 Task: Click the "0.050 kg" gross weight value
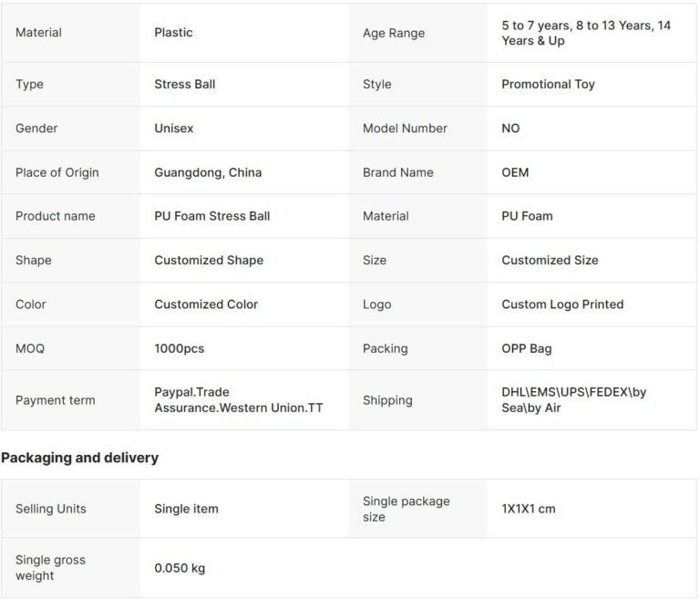(x=180, y=568)
